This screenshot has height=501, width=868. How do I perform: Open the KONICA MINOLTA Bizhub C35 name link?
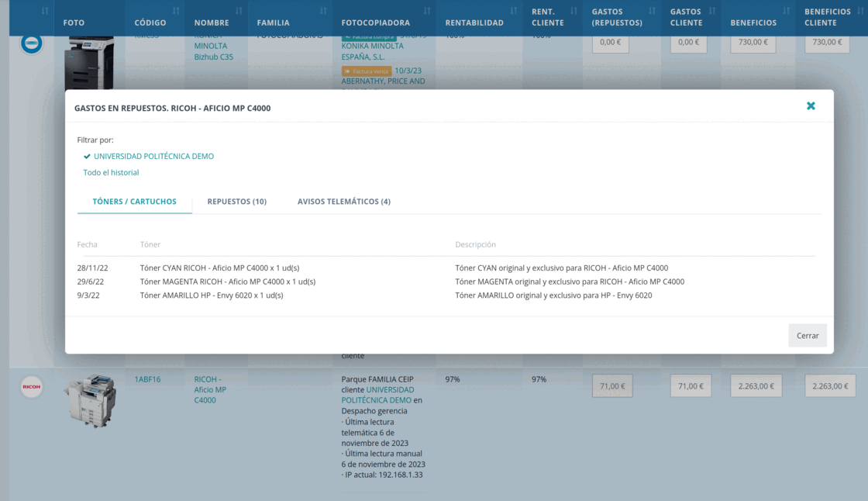point(213,47)
